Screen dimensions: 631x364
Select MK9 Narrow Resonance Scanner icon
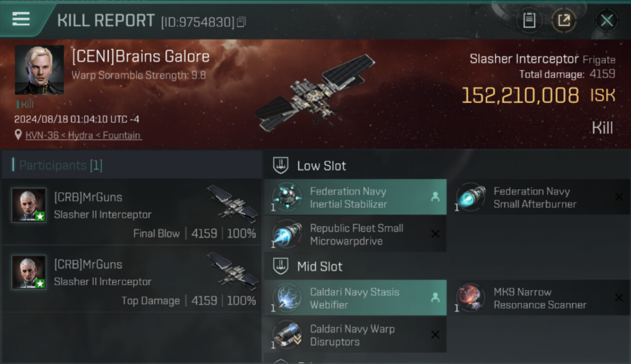click(x=470, y=298)
